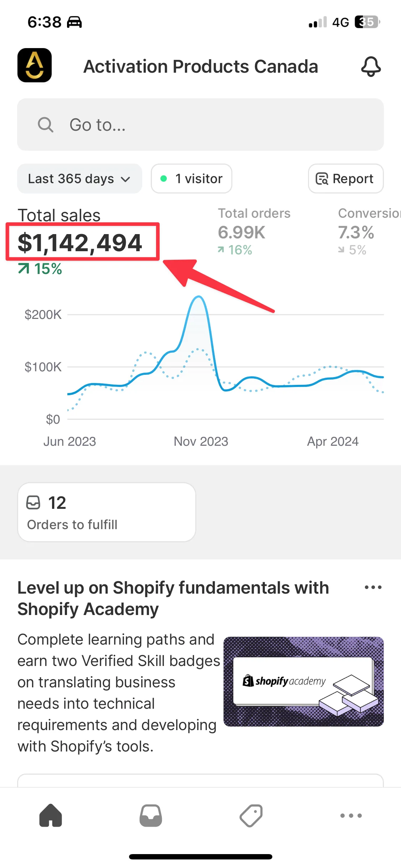Image resolution: width=401 pixels, height=868 pixels.
Task: Open options for Shopify Academy card
Action: (x=373, y=587)
